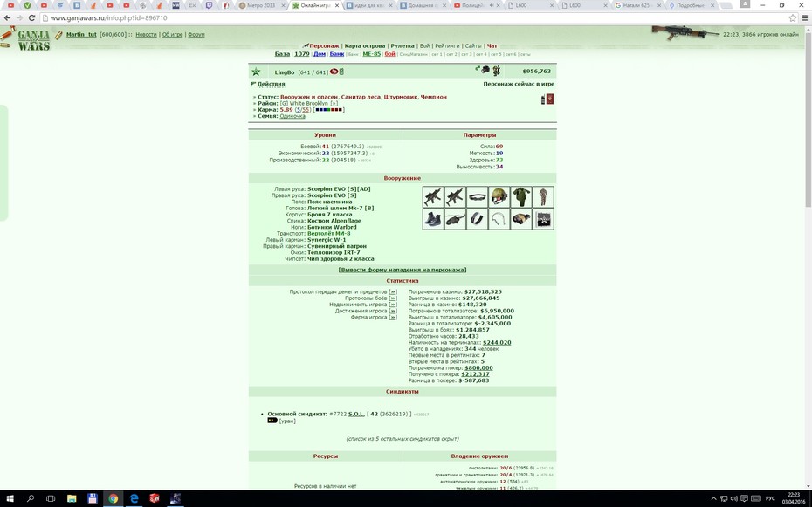This screenshot has height=507, width=812.
Task: Open the Mk-7 helmet equipment thumbnail
Action: (x=499, y=197)
